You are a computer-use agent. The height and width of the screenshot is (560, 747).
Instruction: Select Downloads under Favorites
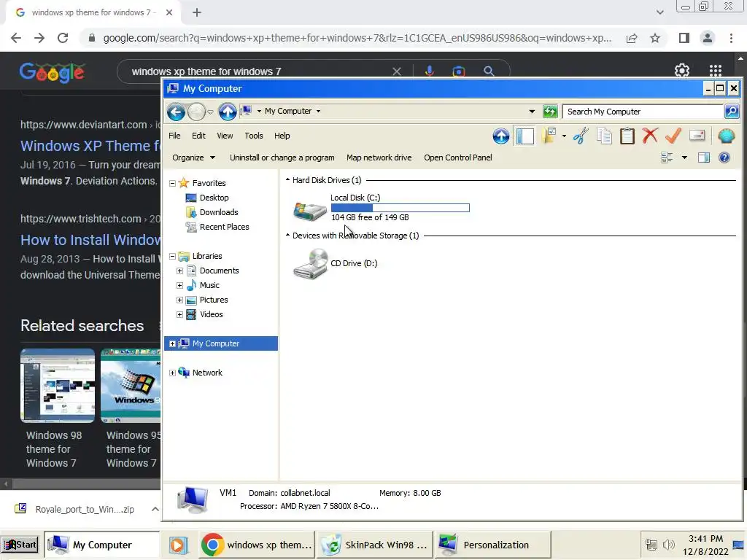219,212
